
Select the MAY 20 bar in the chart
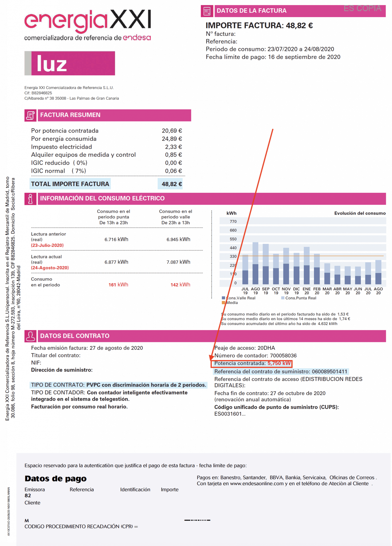click(348, 275)
